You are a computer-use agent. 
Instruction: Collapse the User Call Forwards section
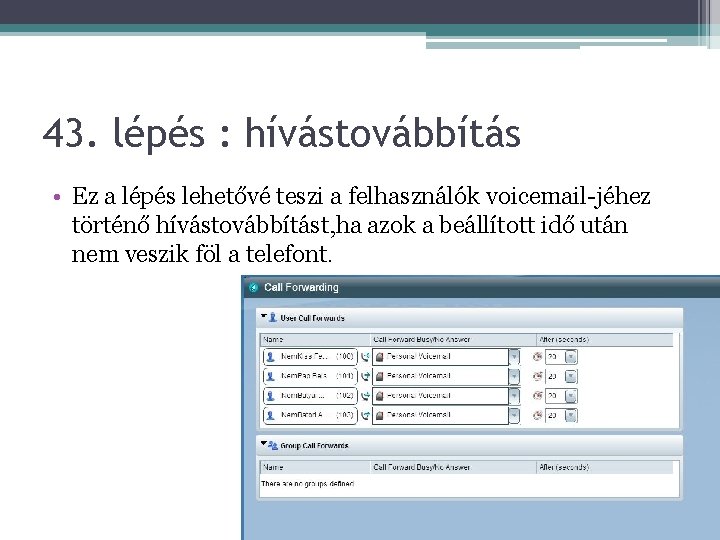click(264, 316)
